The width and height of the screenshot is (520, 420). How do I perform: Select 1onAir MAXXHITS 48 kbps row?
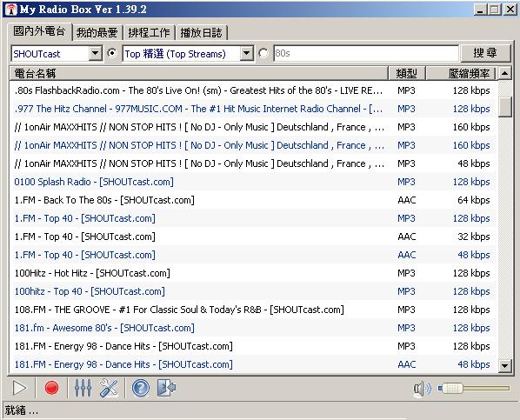pos(254,163)
